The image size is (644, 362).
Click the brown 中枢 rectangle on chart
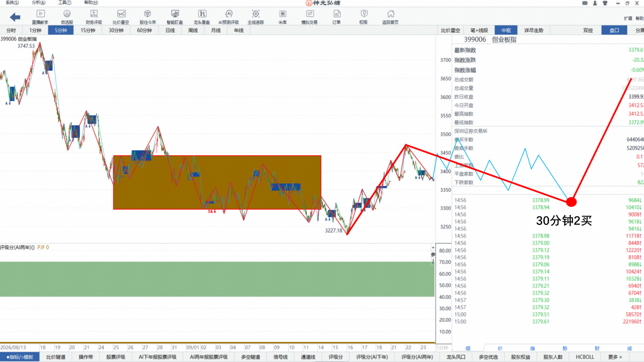[x=217, y=182]
